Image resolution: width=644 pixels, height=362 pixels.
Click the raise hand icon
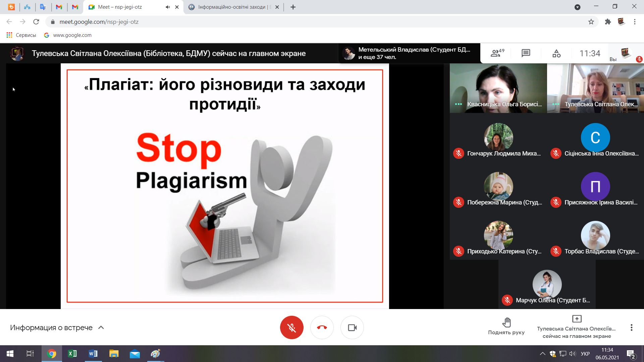coord(506,322)
